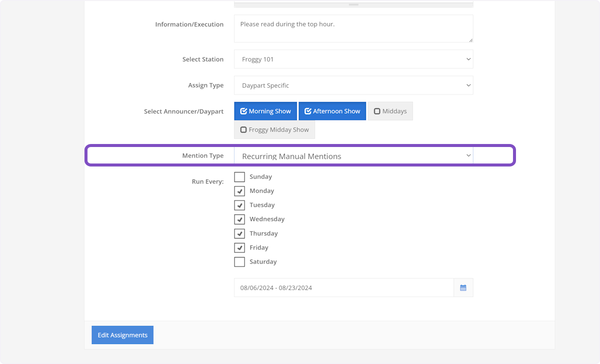Open the Select Station dropdown
The height and width of the screenshot is (364, 600).
coord(353,59)
